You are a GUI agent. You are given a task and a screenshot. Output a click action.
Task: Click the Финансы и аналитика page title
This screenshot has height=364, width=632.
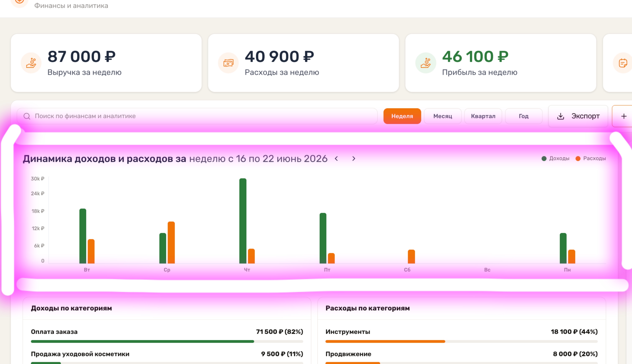[71, 5]
